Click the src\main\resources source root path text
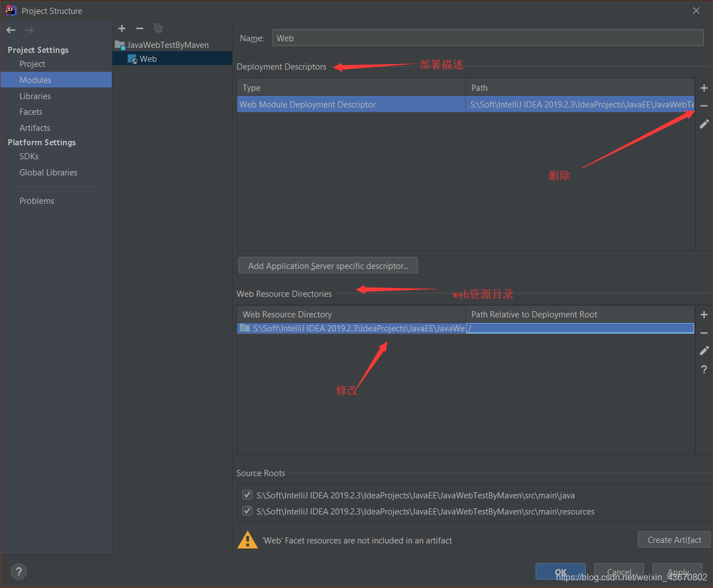The width and height of the screenshot is (713, 588). pos(425,511)
